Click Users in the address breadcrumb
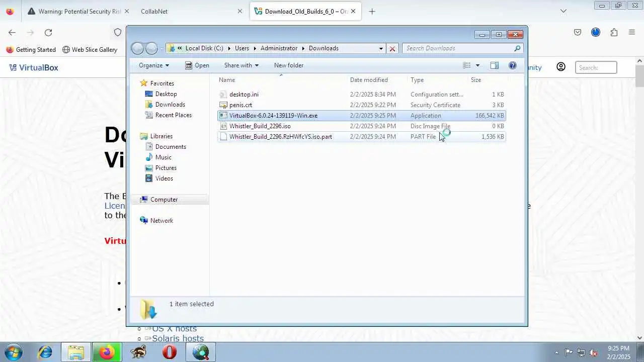 point(242,48)
